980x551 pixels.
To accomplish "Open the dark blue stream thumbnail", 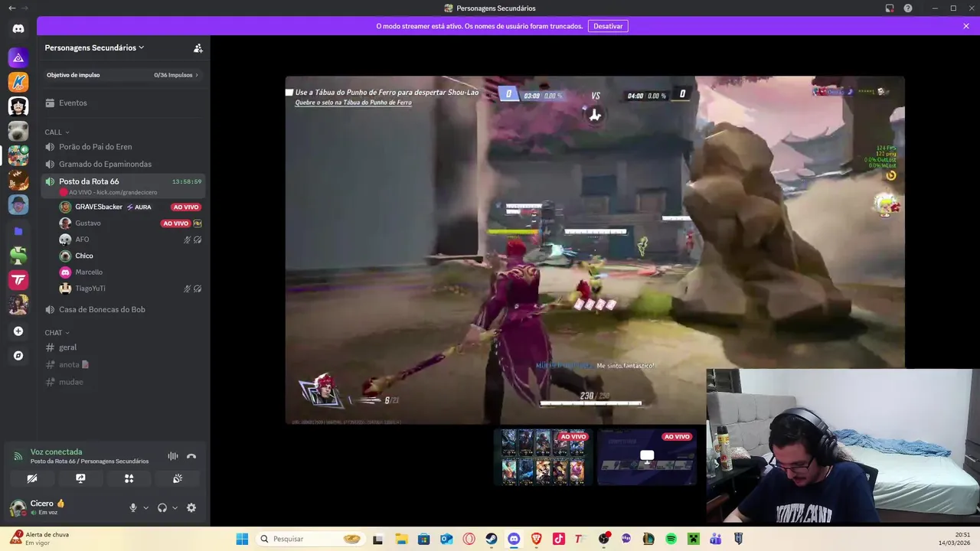I will (647, 457).
